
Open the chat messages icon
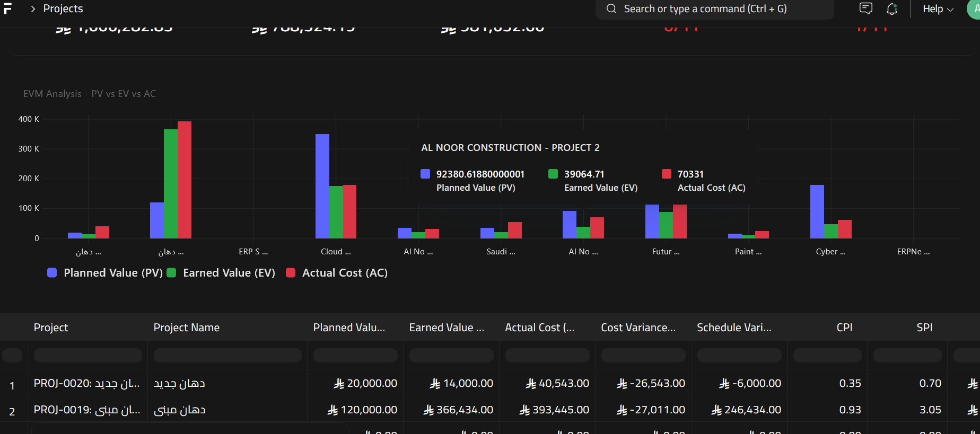pos(865,9)
